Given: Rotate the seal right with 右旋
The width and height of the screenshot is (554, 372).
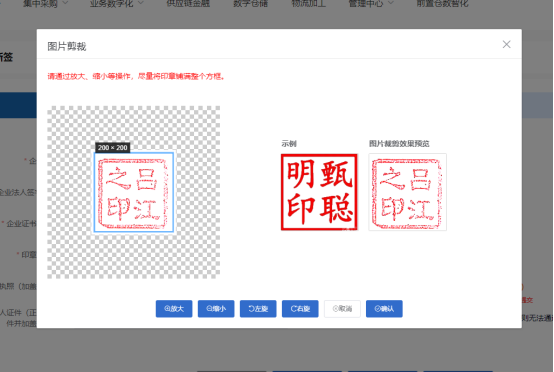Looking at the screenshot, I should [300, 309].
